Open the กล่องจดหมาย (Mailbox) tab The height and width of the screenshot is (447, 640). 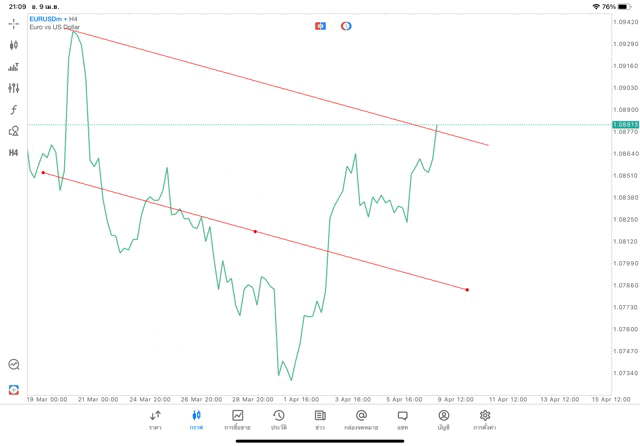tap(360, 419)
